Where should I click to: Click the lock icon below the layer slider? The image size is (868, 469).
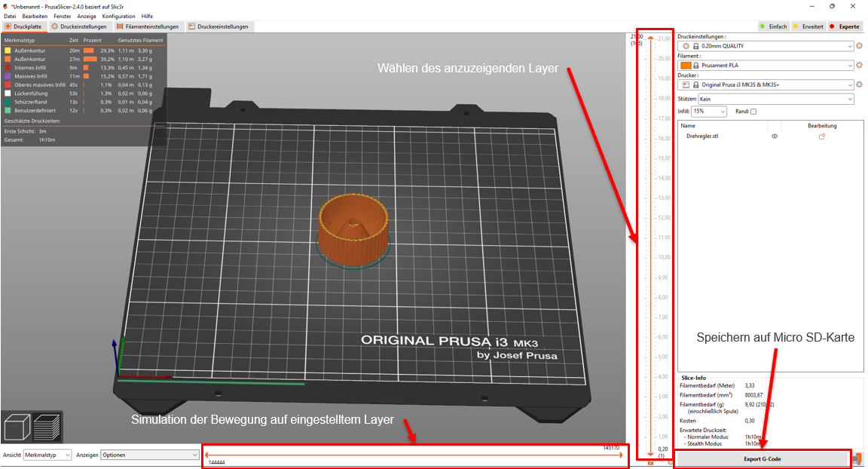(x=649, y=462)
